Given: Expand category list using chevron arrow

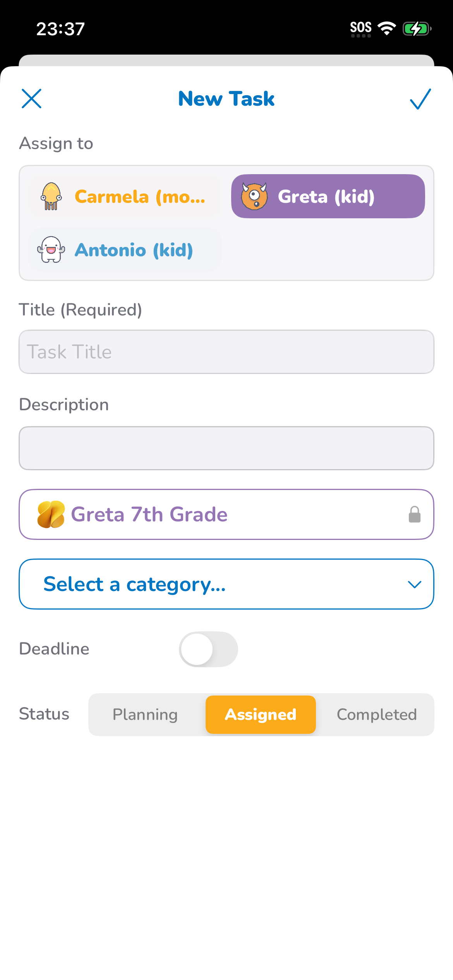Looking at the screenshot, I should click(414, 584).
